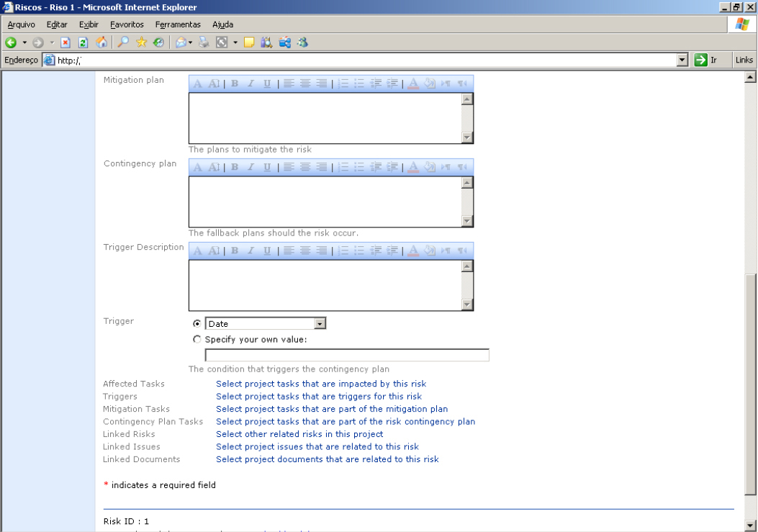Open the Favorites star icon

pos(141,42)
